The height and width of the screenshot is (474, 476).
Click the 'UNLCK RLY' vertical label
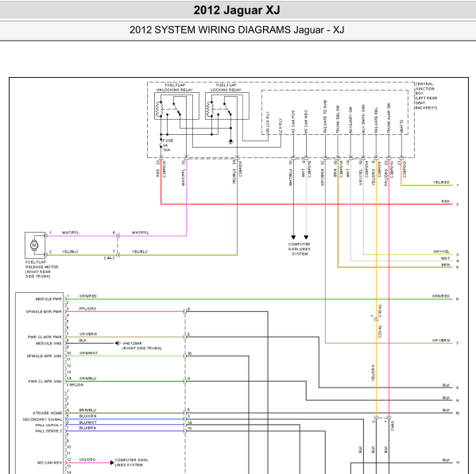268,122
